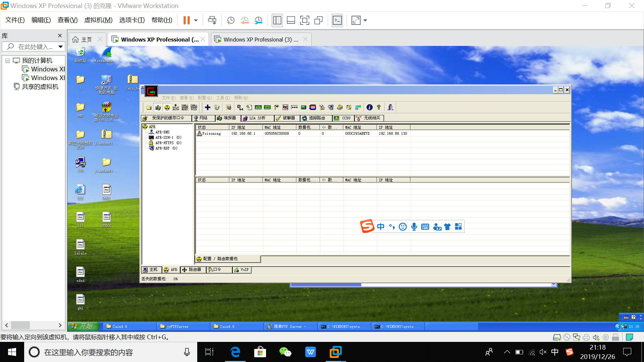
Task: Click the Cain Open folder icon
Action: 149,108
